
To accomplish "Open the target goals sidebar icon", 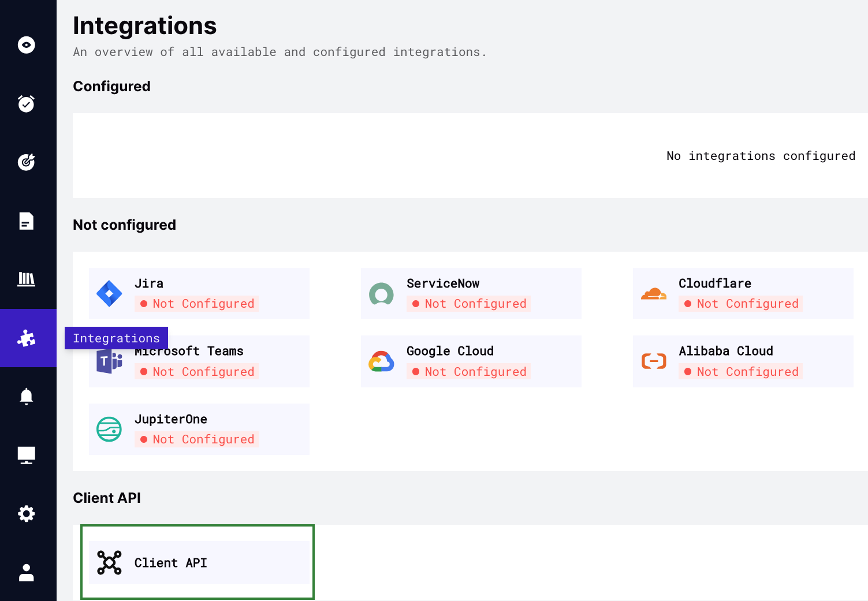I will [x=27, y=162].
